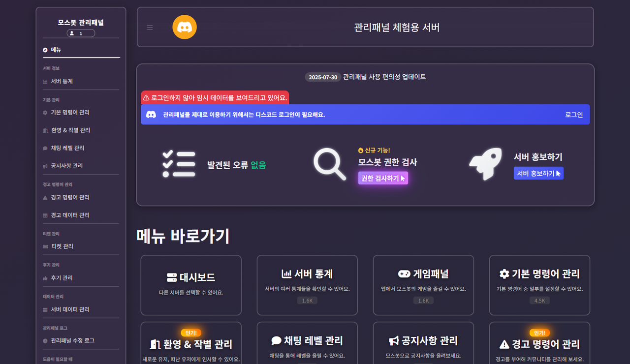Viewport: 630px width, 364px height.
Task: Open the hamburger menu in header
Action: coord(150,28)
